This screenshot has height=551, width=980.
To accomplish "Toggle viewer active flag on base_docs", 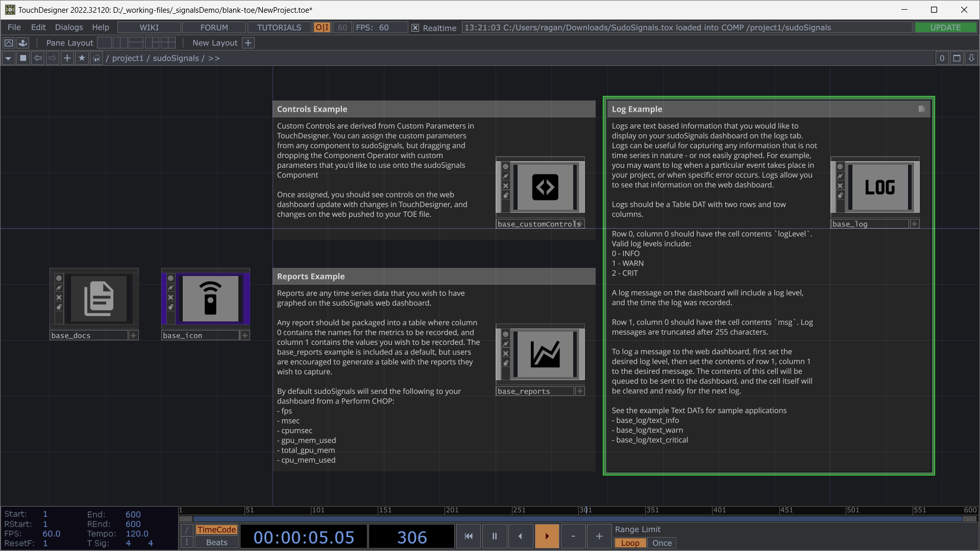I will pos(59,278).
